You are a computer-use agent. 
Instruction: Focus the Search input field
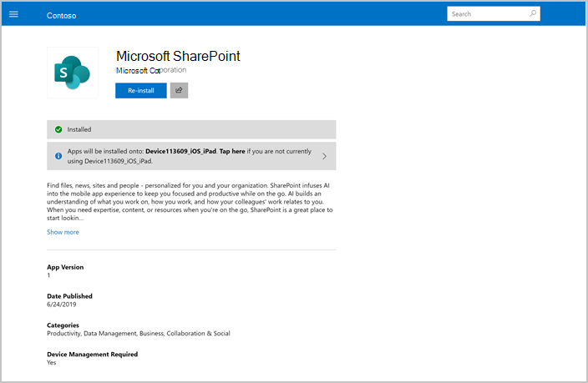[x=494, y=14]
